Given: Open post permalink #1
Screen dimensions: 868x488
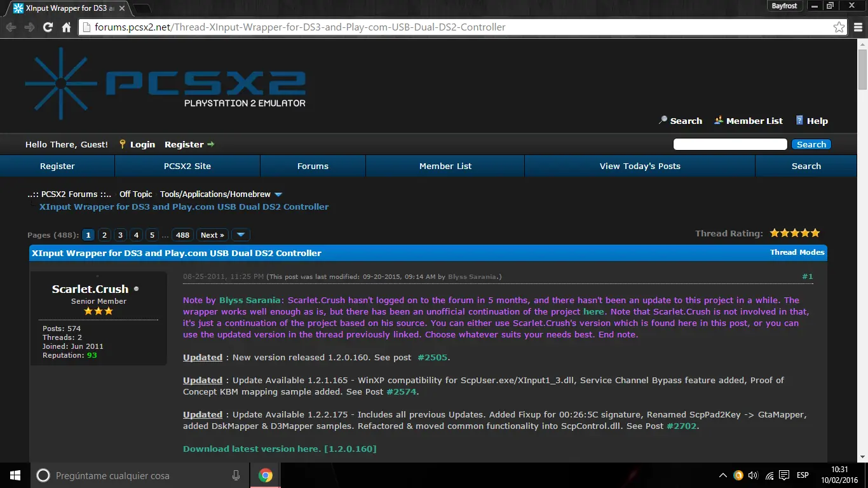Looking at the screenshot, I should click(808, 276).
